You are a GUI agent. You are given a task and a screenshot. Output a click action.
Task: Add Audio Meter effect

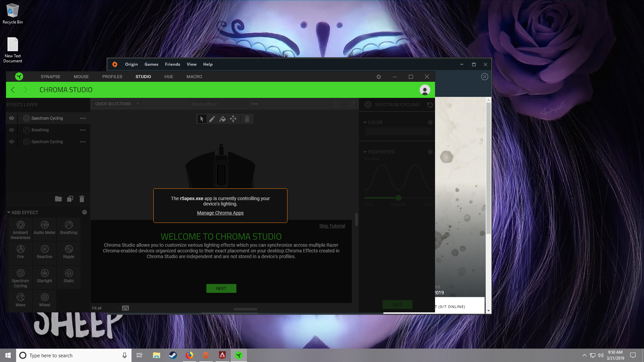coord(45,230)
